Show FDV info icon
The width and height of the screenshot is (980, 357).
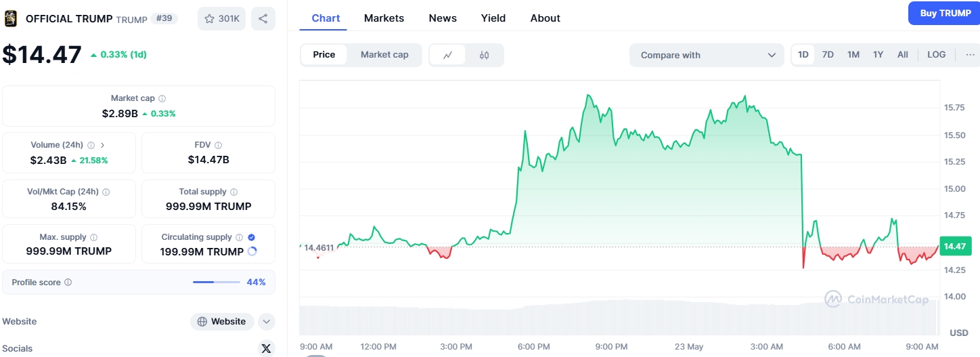coord(218,145)
